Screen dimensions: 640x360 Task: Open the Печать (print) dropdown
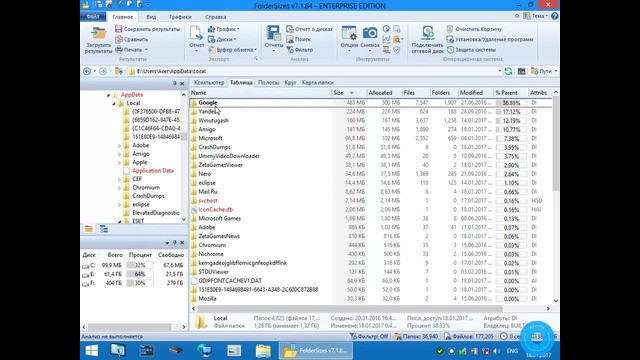point(131,49)
